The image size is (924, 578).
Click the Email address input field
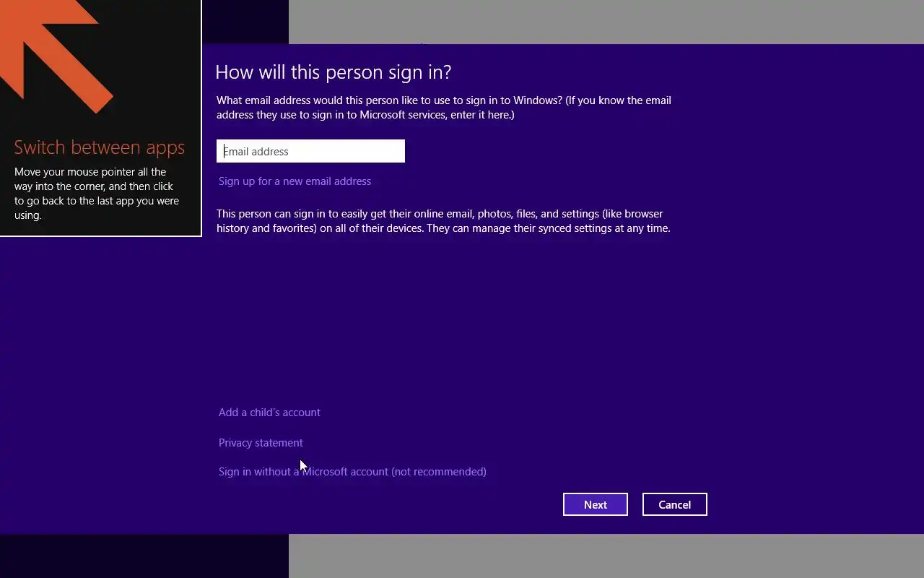tap(310, 151)
